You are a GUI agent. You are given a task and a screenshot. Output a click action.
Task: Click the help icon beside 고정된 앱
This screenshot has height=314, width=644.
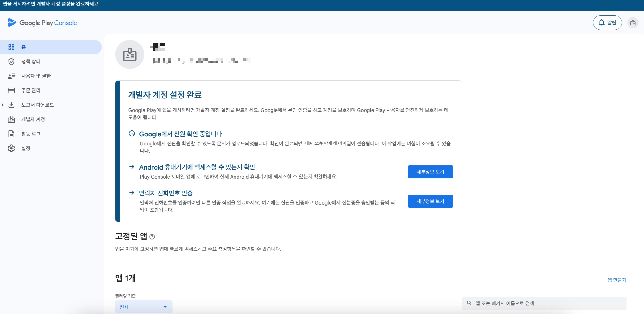[x=152, y=237]
